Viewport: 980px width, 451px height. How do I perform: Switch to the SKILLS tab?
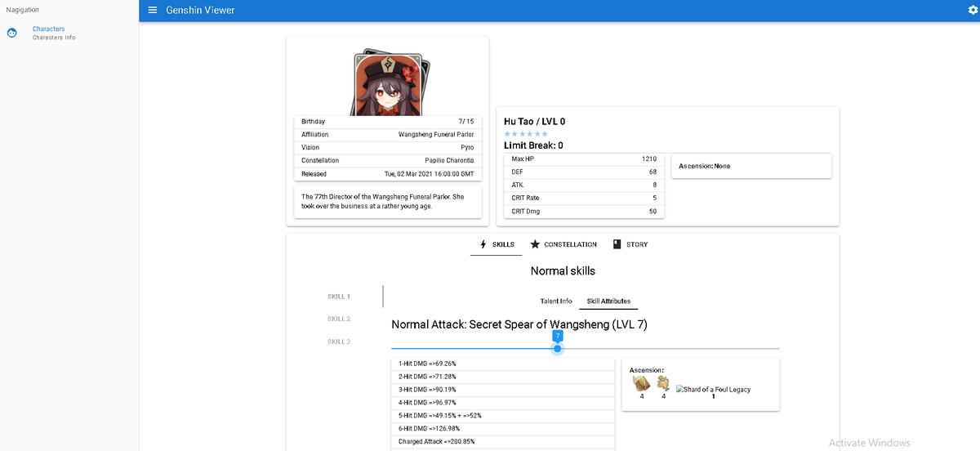(497, 244)
